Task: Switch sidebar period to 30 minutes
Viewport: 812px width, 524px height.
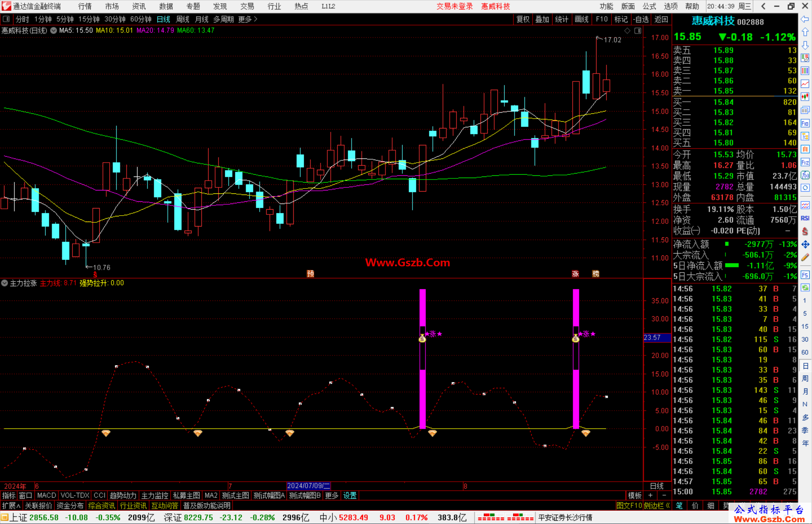Action: [x=804, y=340]
